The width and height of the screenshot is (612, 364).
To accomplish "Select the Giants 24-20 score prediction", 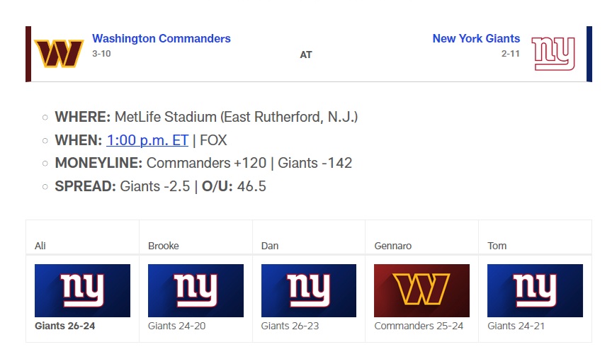I will (177, 326).
